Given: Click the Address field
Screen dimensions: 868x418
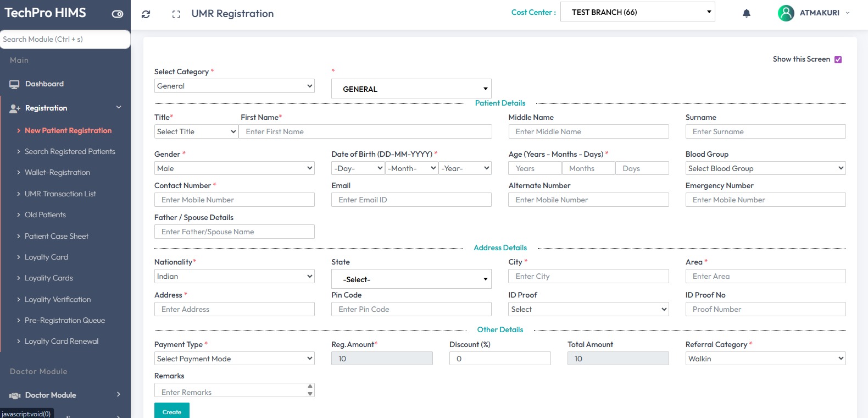Looking at the screenshot, I should point(235,309).
